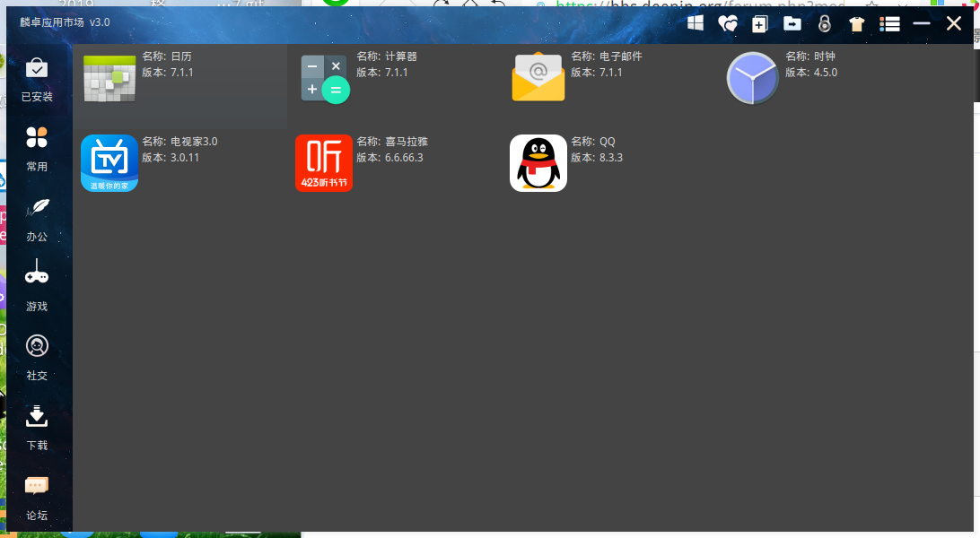This screenshot has width=980, height=538.
Task: Pick the QQ penguin app icon
Action: click(538, 163)
